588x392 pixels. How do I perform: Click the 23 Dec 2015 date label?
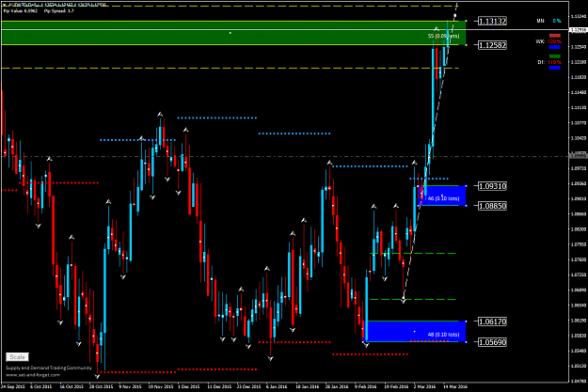pyautogui.click(x=248, y=386)
